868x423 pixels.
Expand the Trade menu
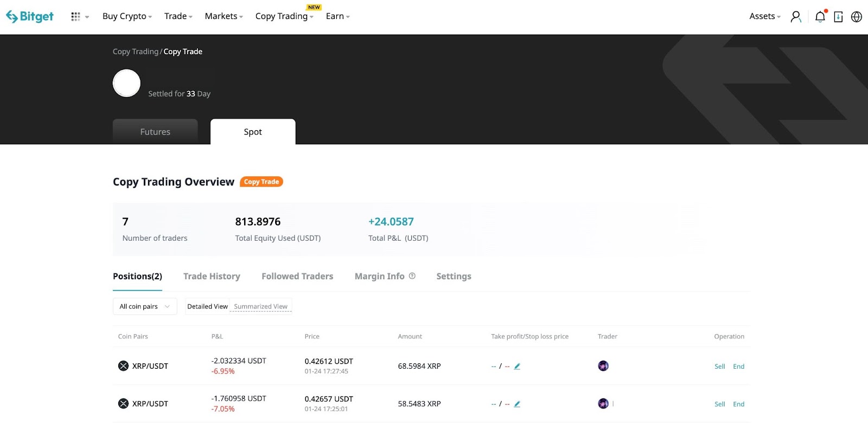click(x=178, y=16)
